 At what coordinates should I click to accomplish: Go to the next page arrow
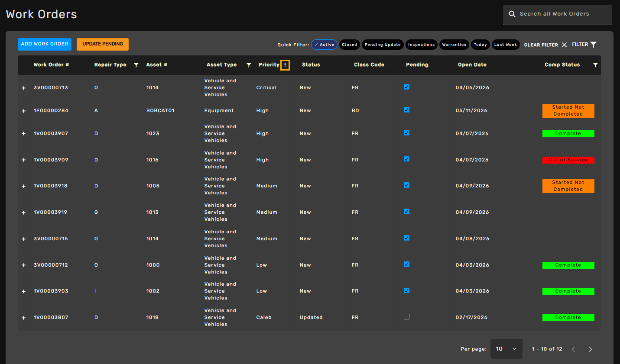pyautogui.click(x=590, y=349)
